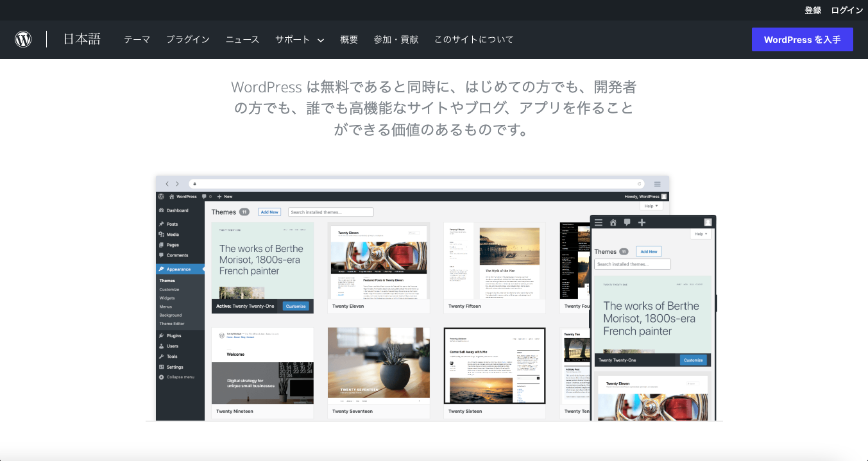Click the desktop Berthe Morisot theme preview
Viewport: 868px width, 461px height.
click(x=262, y=261)
